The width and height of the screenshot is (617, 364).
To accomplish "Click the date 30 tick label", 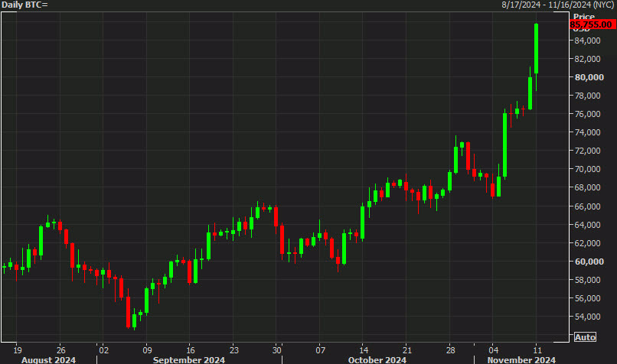I will click(277, 346).
